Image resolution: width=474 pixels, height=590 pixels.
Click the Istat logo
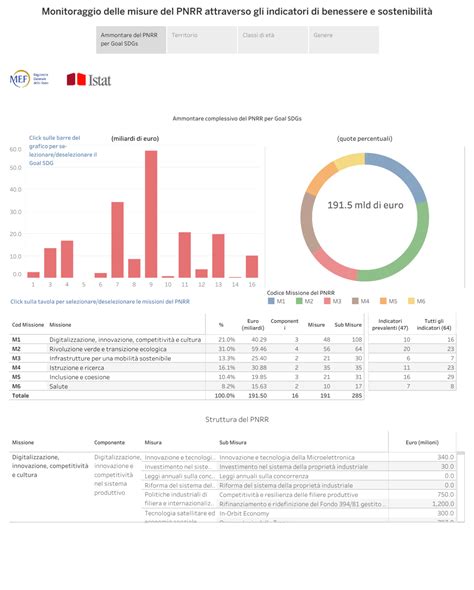click(x=89, y=79)
